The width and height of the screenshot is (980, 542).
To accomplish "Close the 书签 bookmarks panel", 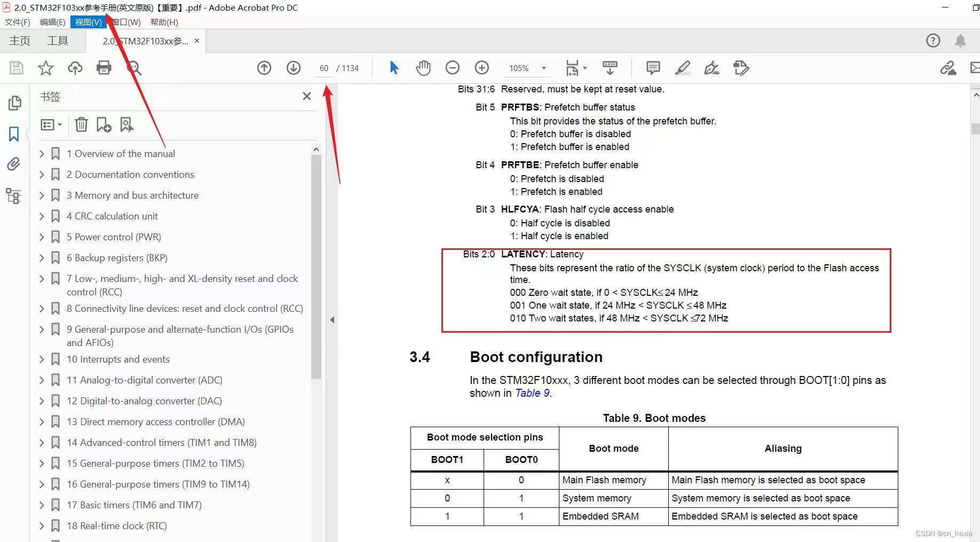I will [307, 96].
